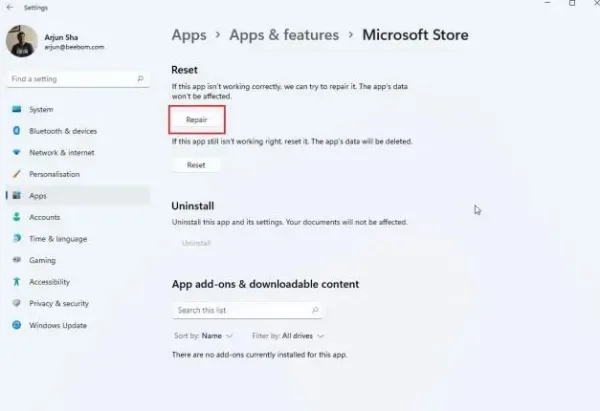This screenshot has width=600, height=411.
Task: Click the search magnifier in Find a setting
Action: coord(140,79)
